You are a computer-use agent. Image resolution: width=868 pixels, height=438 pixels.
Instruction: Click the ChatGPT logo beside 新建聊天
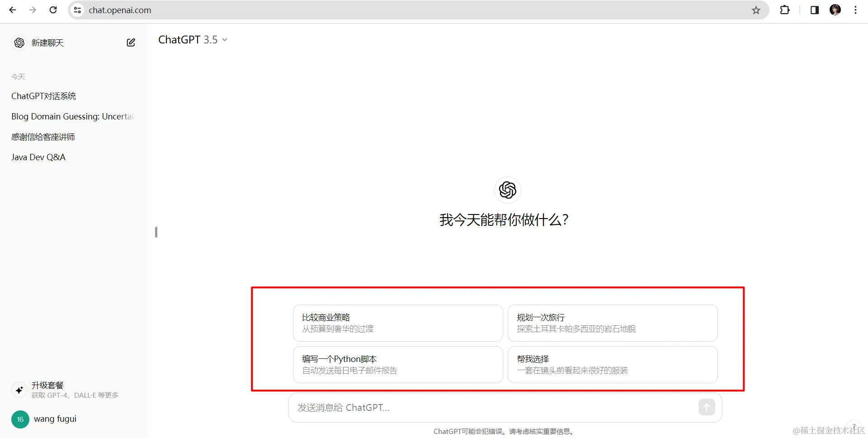coord(19,43)
